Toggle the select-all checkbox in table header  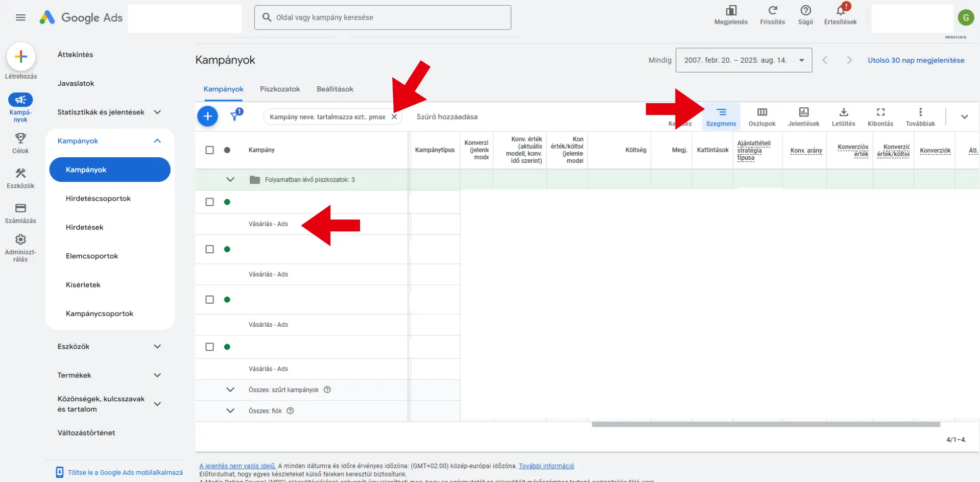pos(209,150)
